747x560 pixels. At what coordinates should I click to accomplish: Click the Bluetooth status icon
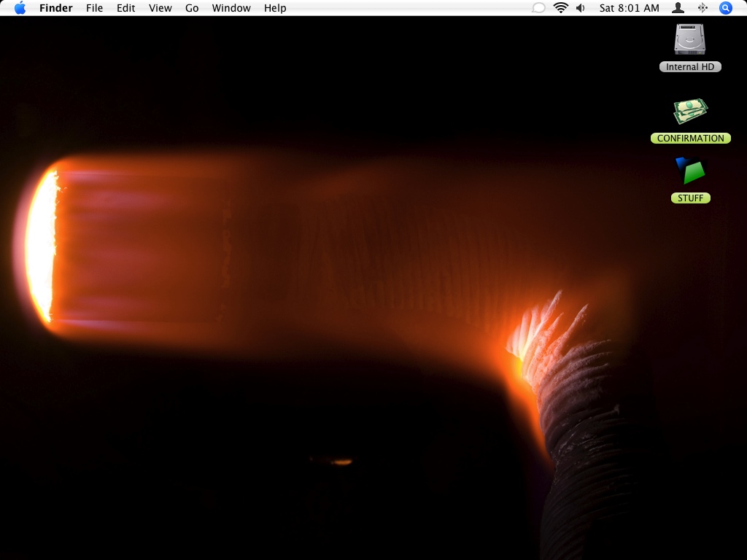[703, 8]
